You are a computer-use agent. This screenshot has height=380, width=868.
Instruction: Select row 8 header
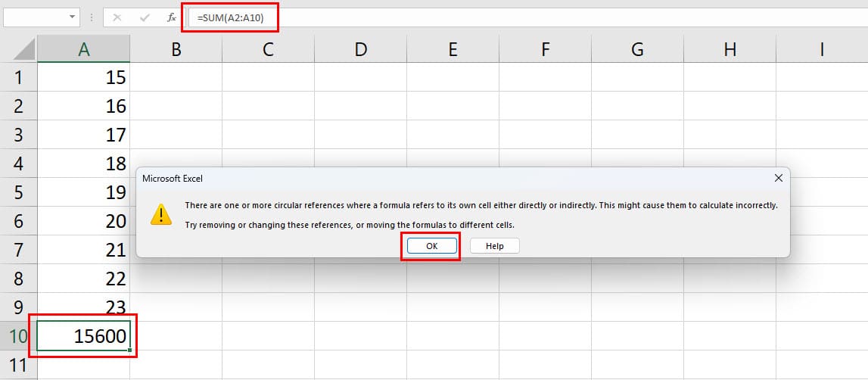[x=19, y=279]
